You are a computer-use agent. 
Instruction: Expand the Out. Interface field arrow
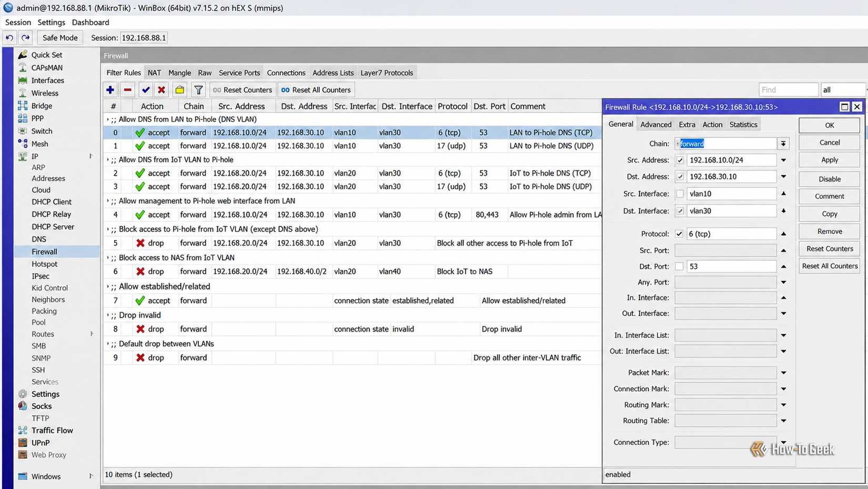click(783, 313)
